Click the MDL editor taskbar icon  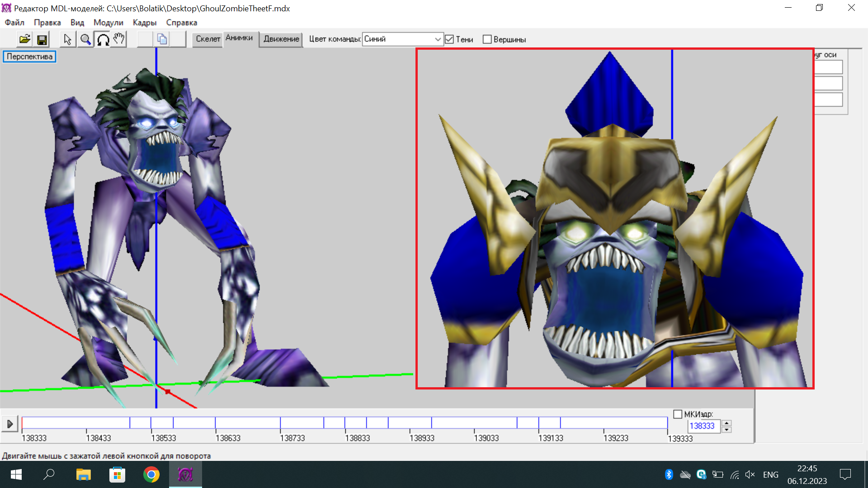pos(185,474)
